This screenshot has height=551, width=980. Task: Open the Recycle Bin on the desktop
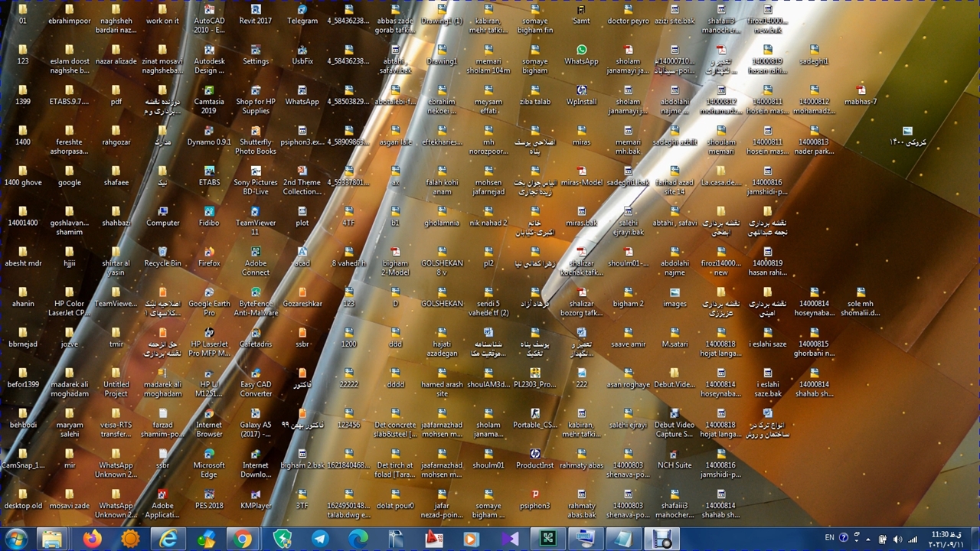point(162,253)
